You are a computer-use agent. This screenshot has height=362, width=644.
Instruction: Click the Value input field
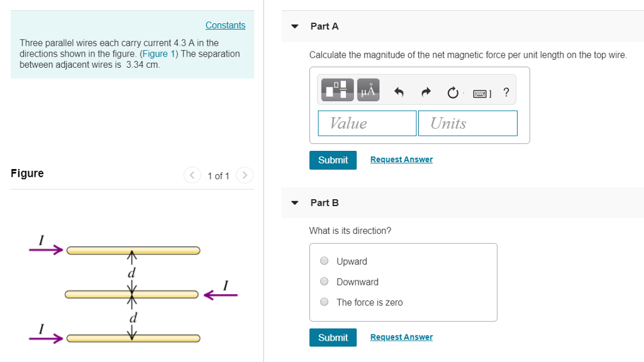pyautogui.click(x=367, y=123)
